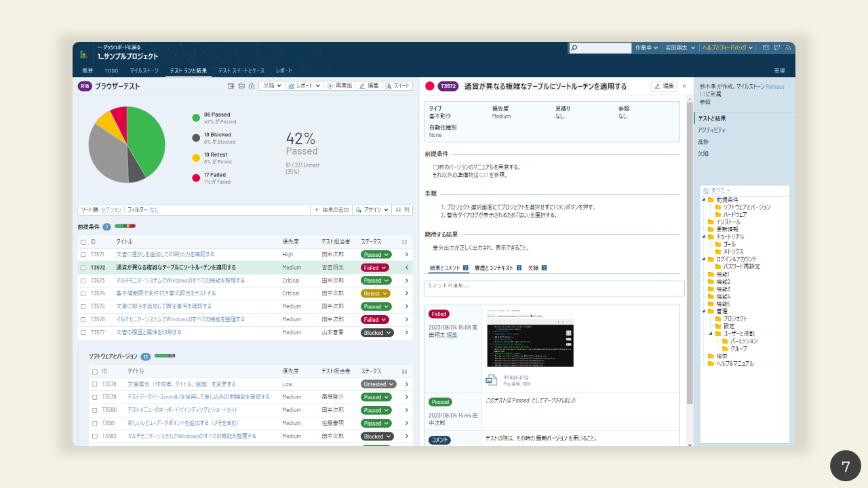Click the print icon in test run toolbar
The width and height of the screenshot is (868, 488).
[241, 86]
